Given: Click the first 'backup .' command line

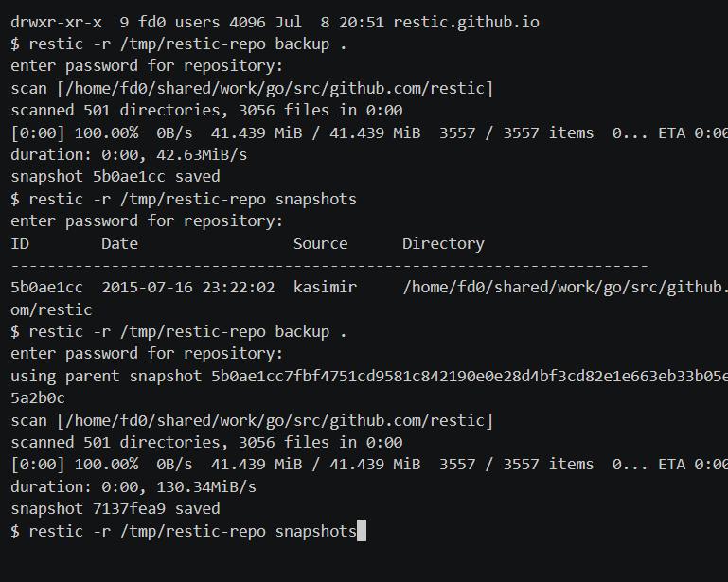Looking at the screenshot, I should click(x=179, y=44).
